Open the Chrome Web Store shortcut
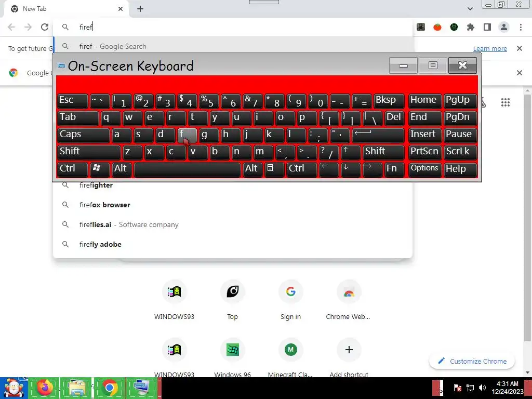This screenshot has height=399, width=532. 349,300
